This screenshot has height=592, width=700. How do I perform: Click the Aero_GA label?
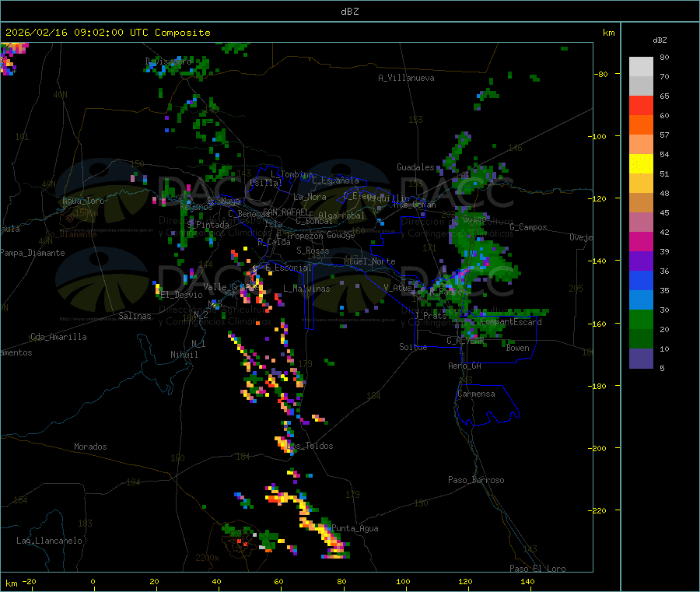tap(465, 366)
